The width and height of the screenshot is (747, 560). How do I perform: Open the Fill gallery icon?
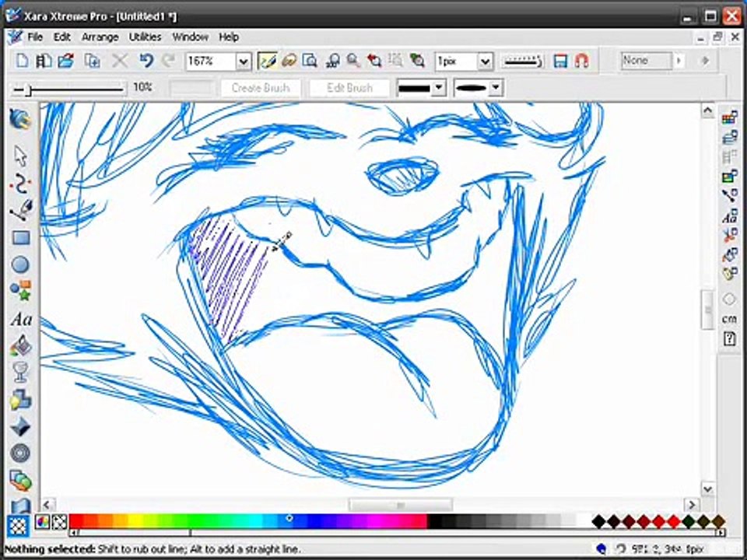pyautogui.click(x=729, y=255)
